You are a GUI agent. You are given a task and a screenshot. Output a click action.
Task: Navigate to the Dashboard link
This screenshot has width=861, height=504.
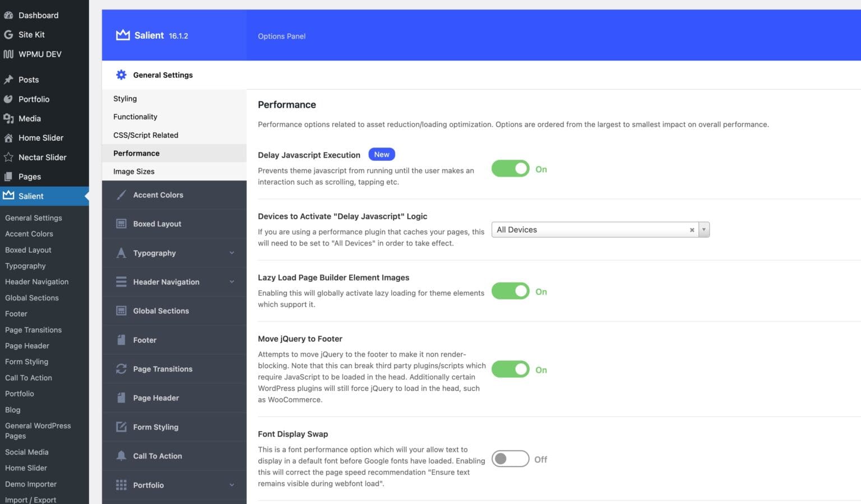[x=38, y=15]
